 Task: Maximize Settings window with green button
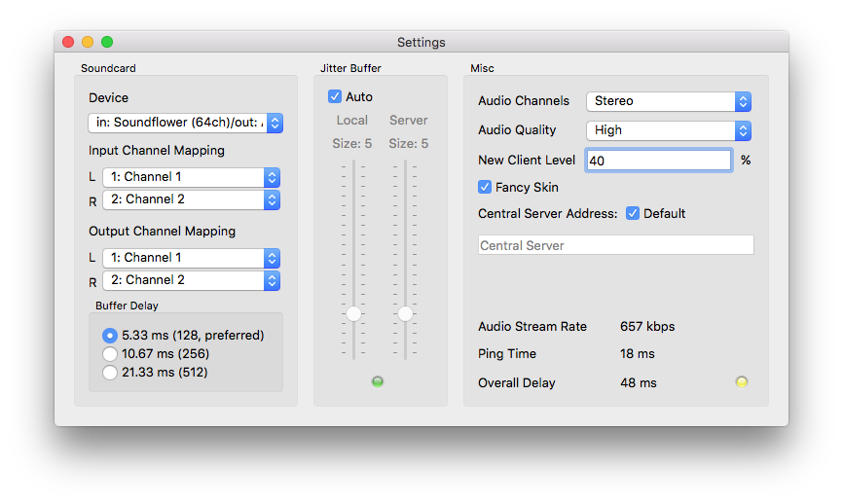point(107,42)
